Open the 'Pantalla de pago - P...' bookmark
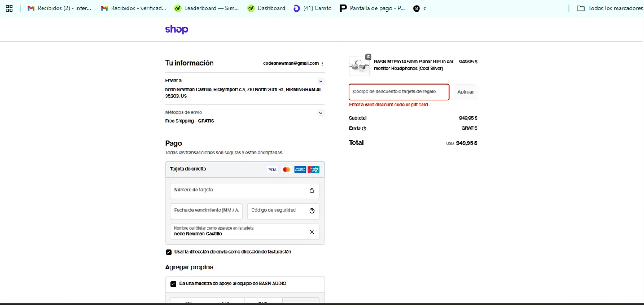 tap(372, 8)
